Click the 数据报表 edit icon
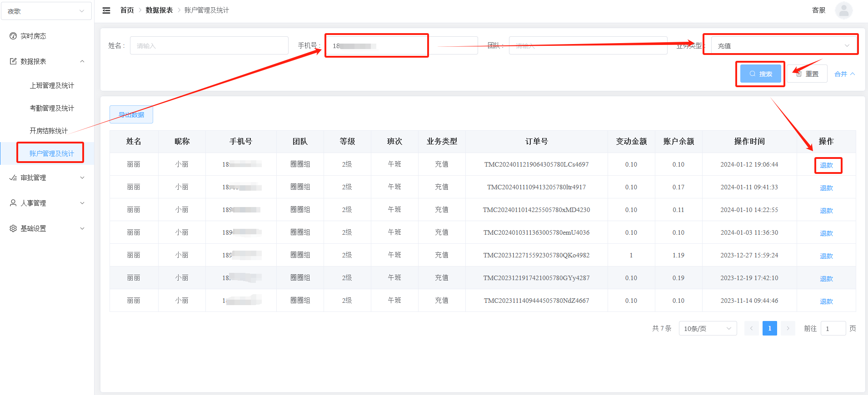This screenshot has width=868, height=395. point(13,61)
